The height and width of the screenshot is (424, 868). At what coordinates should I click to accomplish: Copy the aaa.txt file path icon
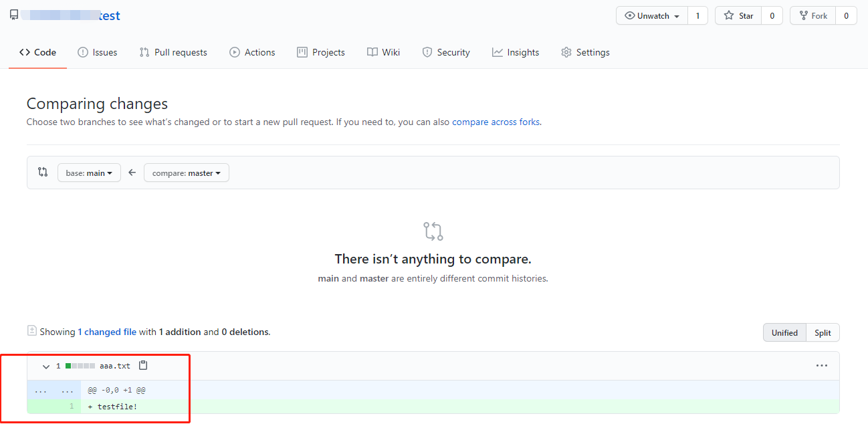point(142,366)
